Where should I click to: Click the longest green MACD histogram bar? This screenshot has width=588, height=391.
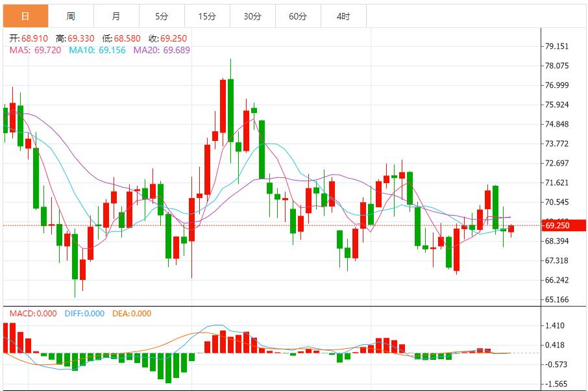point(168,368)
